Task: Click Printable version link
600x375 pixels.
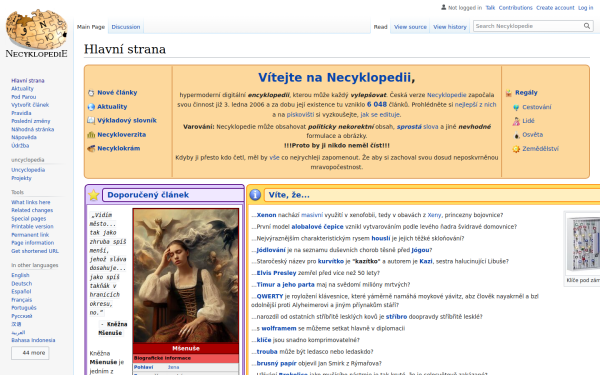Action: pos(32,227)
